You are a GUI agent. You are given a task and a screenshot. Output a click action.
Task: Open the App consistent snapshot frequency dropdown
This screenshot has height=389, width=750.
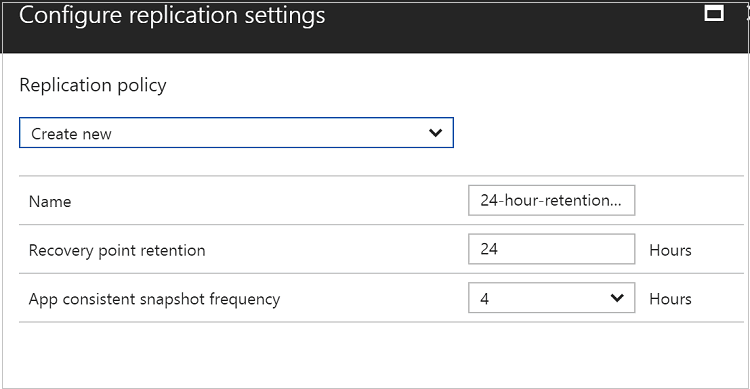coord(551,298)
